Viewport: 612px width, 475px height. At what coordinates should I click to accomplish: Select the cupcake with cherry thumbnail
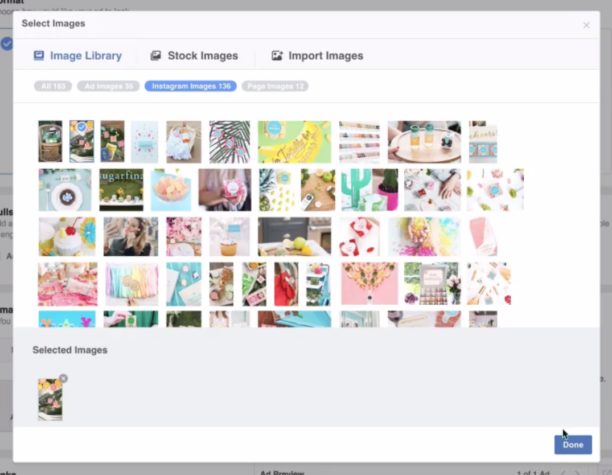(67, 237)
